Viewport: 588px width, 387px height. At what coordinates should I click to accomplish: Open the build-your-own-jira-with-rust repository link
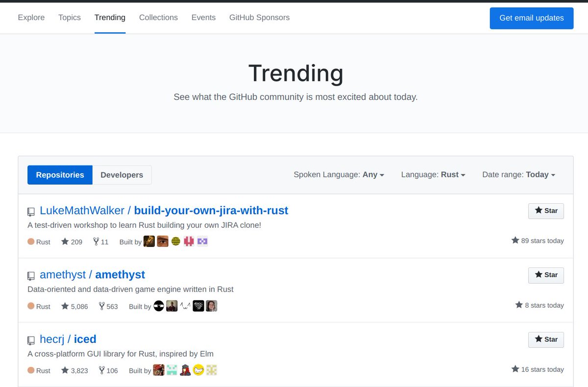pyautogui.click(x=164, y=211)
